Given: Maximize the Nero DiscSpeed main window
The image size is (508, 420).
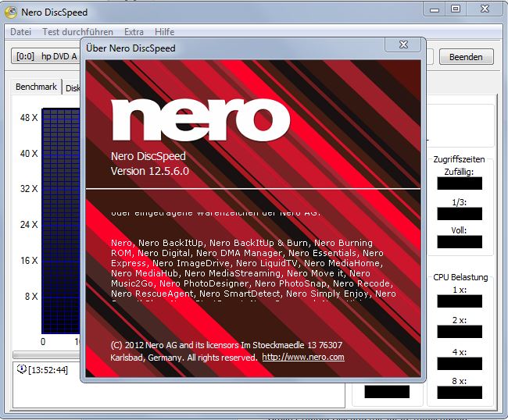Looking at the screenshot, I should point(456,9).
